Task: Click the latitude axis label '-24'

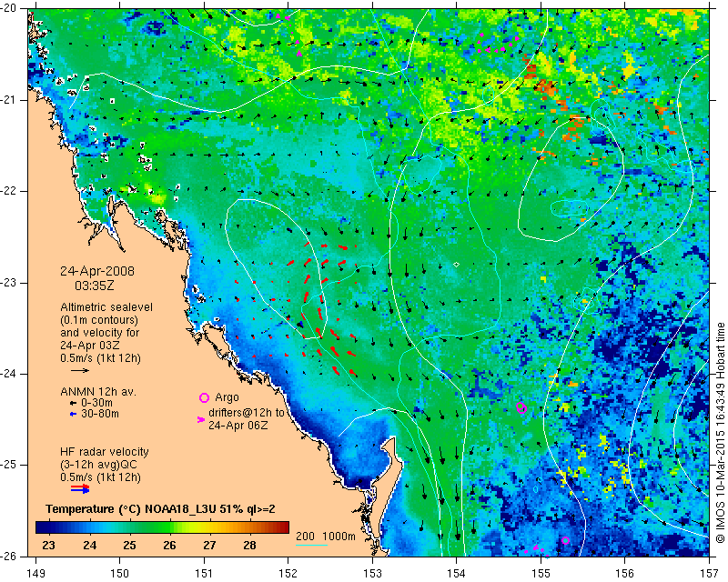Action: pos(8,374)
